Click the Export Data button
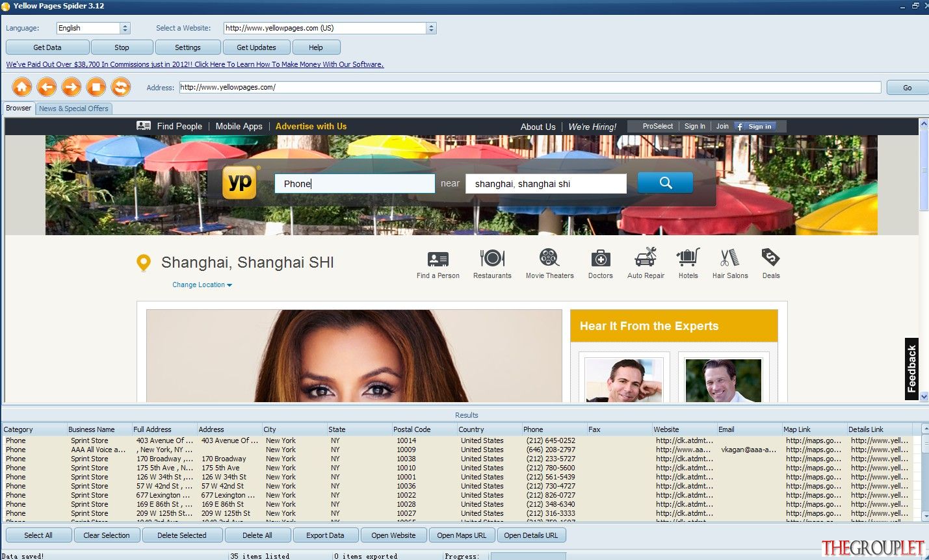This screenshot has width=929, height=560. [x=325, y=535]
